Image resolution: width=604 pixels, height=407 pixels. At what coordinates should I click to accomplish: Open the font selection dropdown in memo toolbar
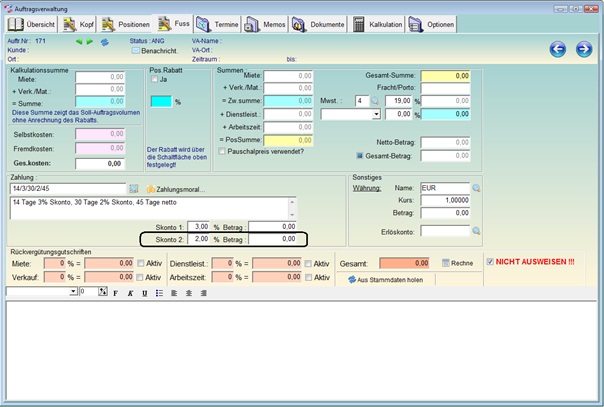pyautogui.click(x=74, y=292)
